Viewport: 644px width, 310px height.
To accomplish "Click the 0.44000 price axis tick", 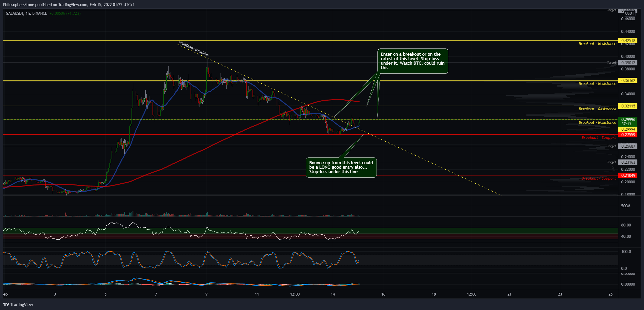I will click(628, 32).
